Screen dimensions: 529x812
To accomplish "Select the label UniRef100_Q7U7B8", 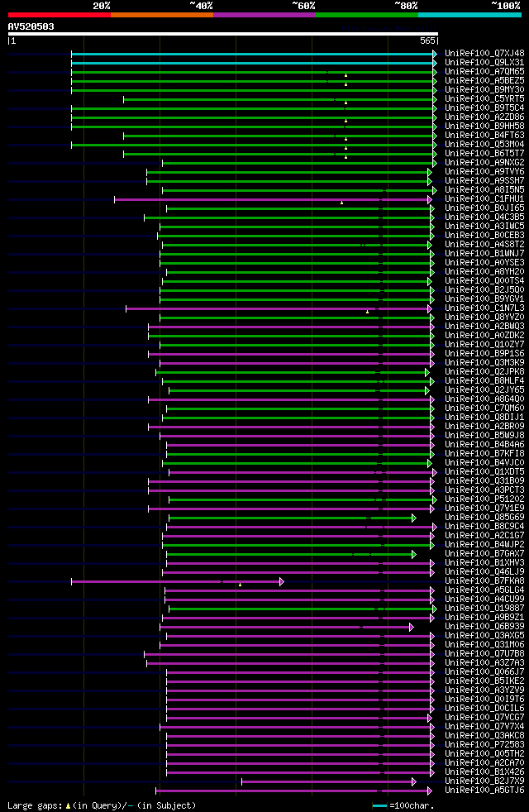I will [484, 653].
